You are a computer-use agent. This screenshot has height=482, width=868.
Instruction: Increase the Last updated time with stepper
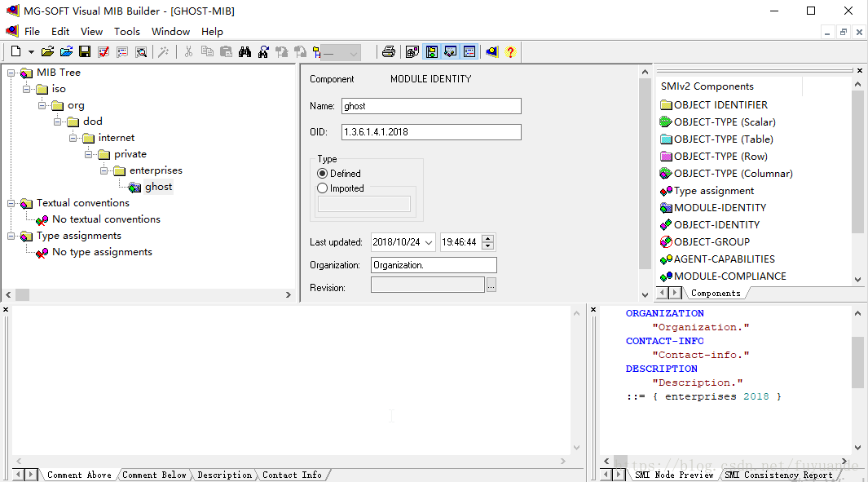(x=487, y=239)
